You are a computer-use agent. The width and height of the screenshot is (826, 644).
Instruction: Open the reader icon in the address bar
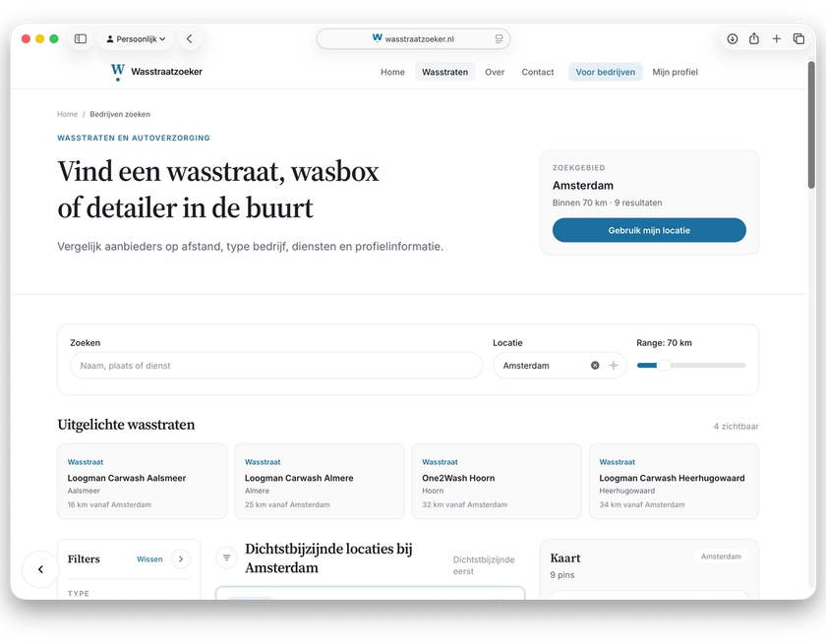(x=499, y=39)
